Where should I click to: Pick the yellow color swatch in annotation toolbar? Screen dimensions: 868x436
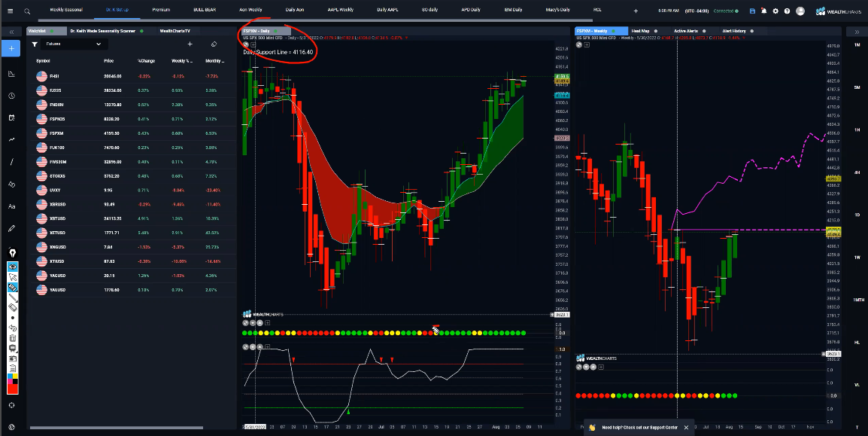(x=15, y=377)
